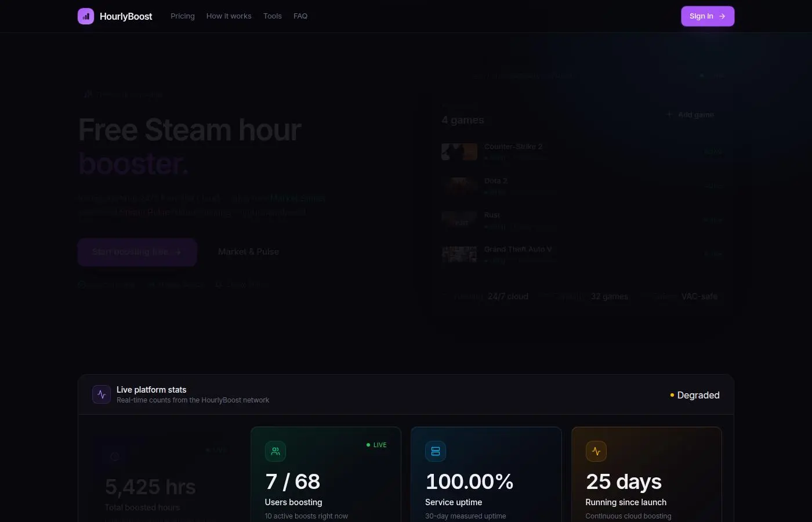Click the 30-day measured uptime text

[x=466, y=516]
